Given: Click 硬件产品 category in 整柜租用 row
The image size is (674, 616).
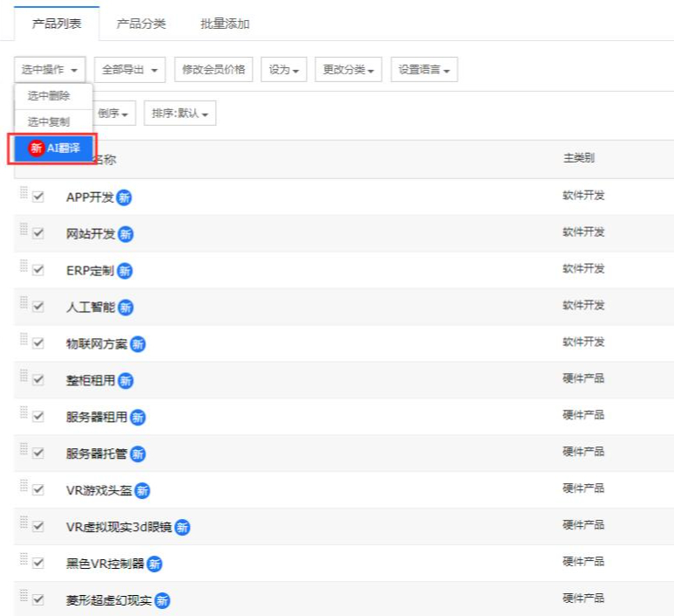Looking at the screenshot, I should point(584,378).
